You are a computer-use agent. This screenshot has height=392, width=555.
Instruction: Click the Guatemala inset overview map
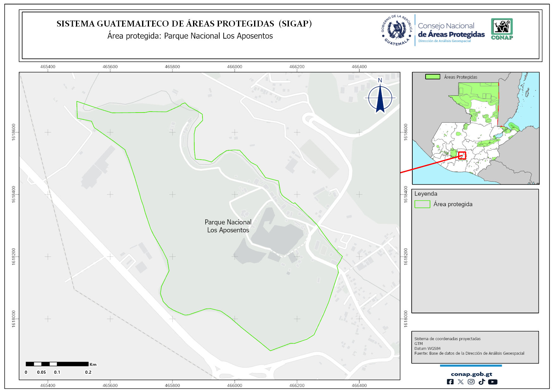[x=475, y=128]
